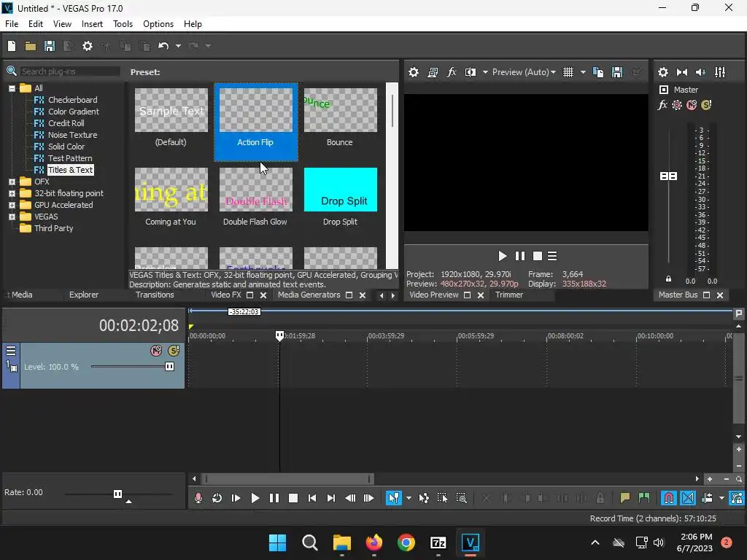Open the Options menu

(x=158, y=24)
